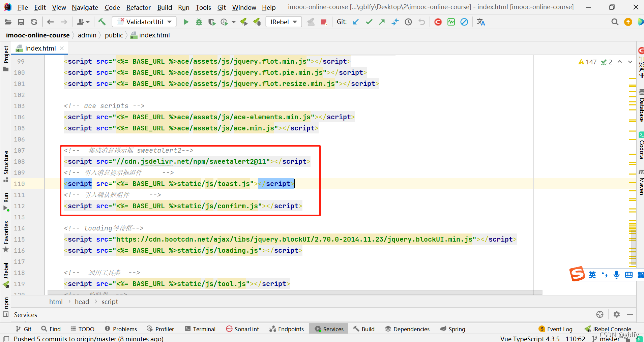This screenshot has height=342, width=644.
Task: Push commits with green up-right arrow
Action: coord(382,22)
